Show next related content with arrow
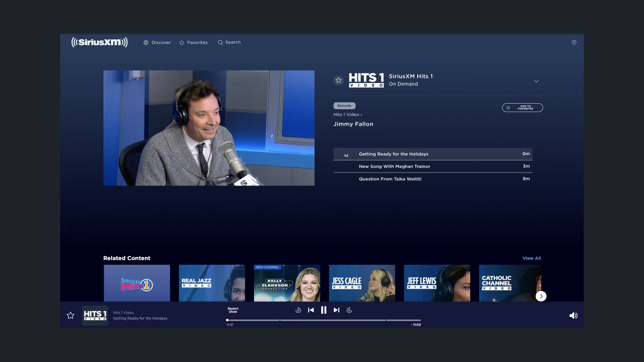 (x=541, y=296)
